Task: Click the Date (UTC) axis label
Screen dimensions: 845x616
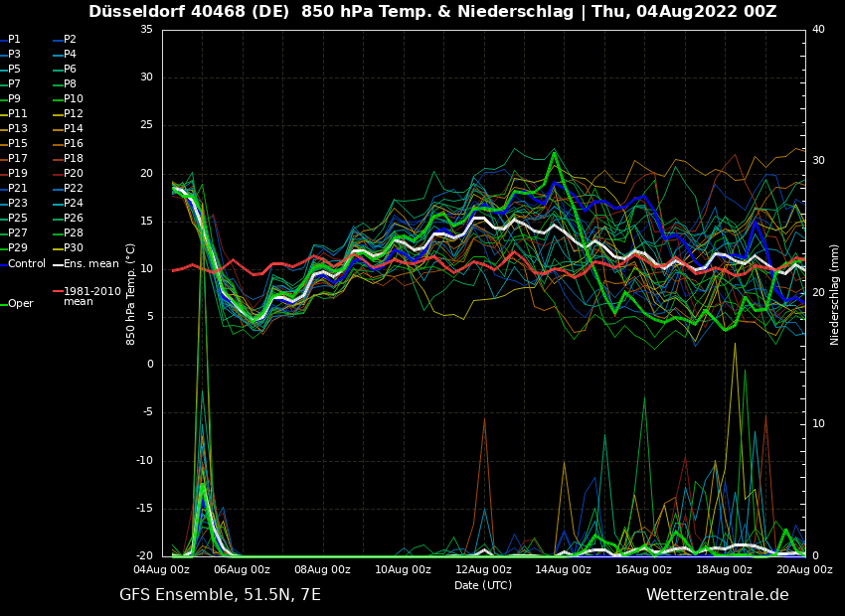Action: pos(483,586)
